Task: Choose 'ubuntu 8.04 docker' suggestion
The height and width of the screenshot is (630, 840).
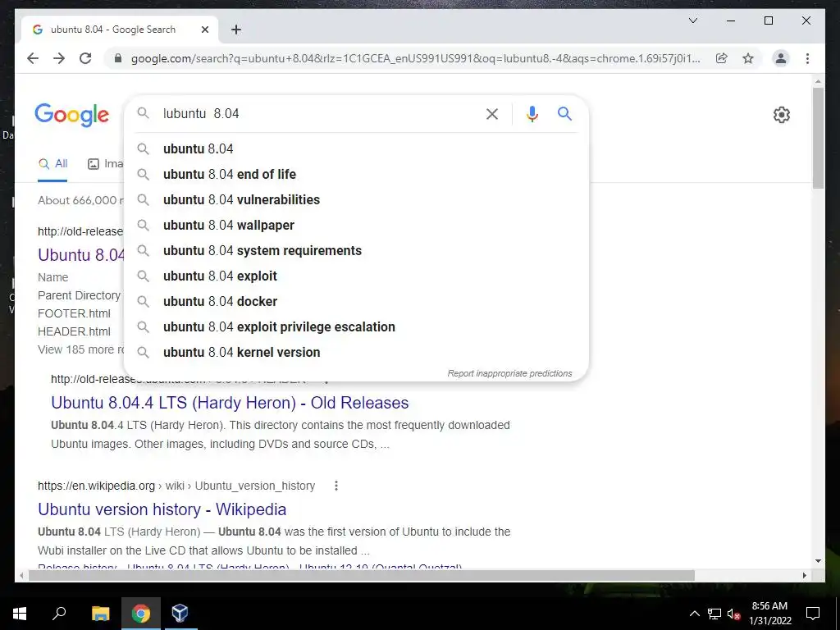Action: pos(356,302)
